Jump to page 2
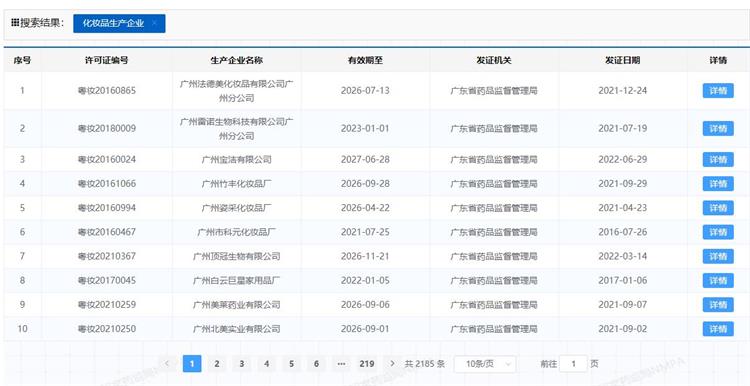The image size is (750, 386). 217,364
